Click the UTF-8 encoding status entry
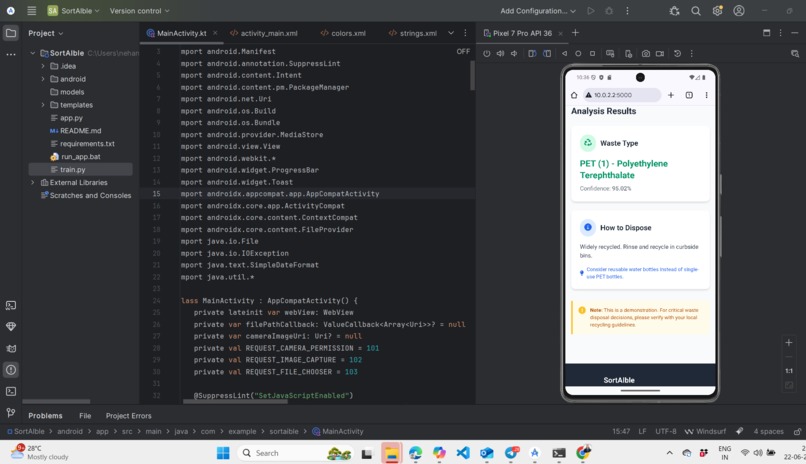 (x=666, y=432)
